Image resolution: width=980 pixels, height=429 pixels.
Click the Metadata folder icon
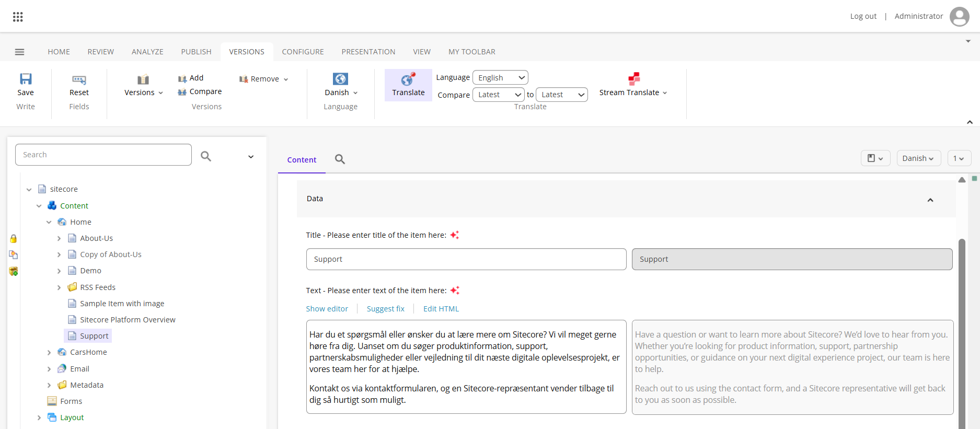(62, 385)
